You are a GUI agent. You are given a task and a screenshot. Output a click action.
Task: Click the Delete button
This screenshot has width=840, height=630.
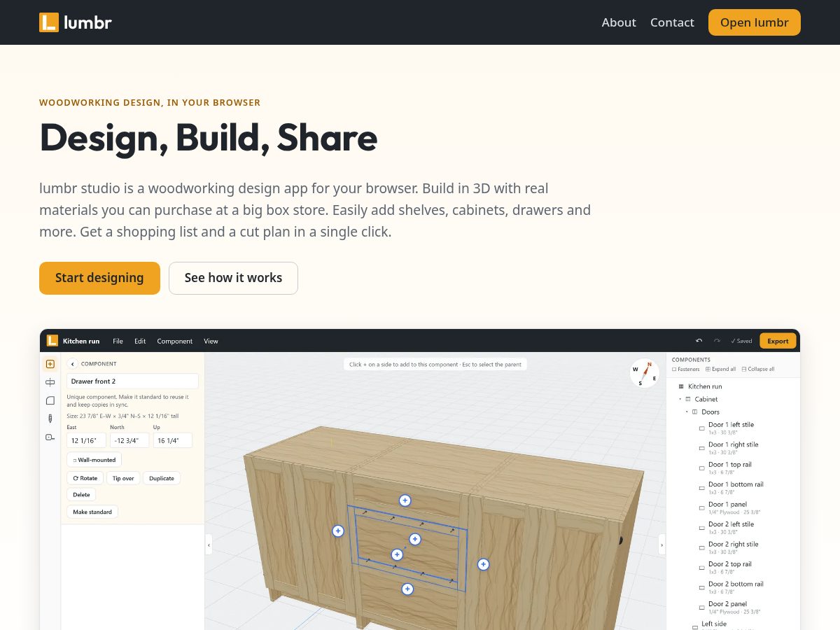pyautogui.click(x=81, y=494)
